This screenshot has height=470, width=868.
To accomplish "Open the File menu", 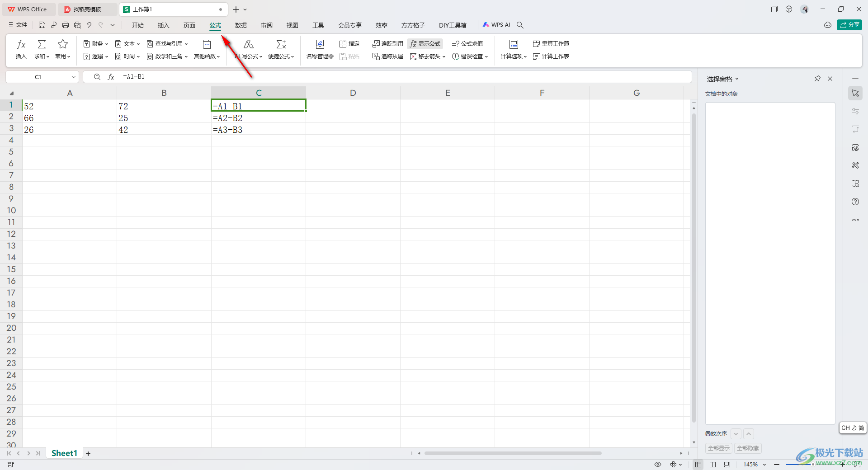I will click(18, 25).
